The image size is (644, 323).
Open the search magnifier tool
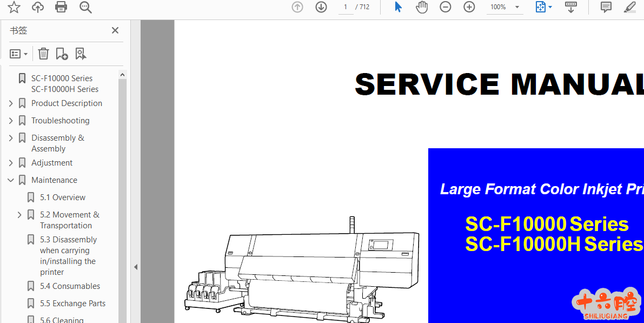click(85, 7)
